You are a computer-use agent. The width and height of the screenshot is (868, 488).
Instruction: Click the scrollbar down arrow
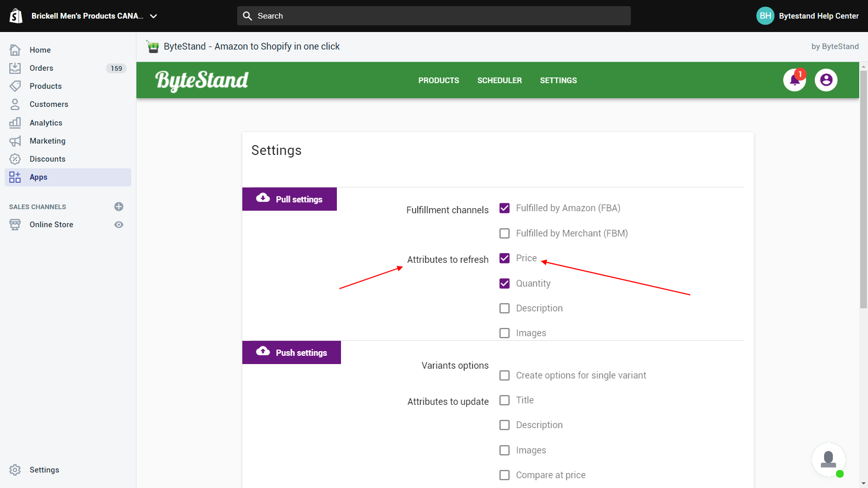(x=863, y=484)
